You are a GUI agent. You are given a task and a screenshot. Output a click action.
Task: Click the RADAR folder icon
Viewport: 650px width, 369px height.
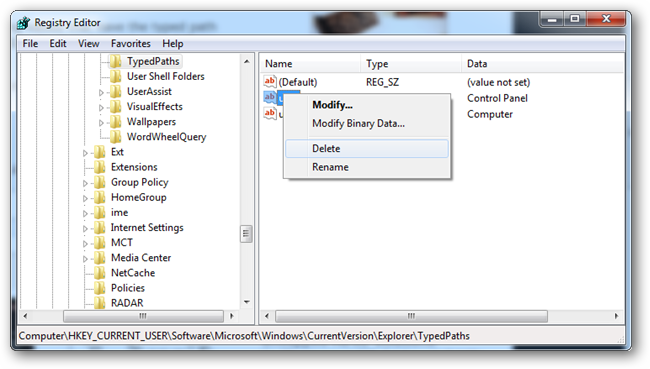(99, 303)
